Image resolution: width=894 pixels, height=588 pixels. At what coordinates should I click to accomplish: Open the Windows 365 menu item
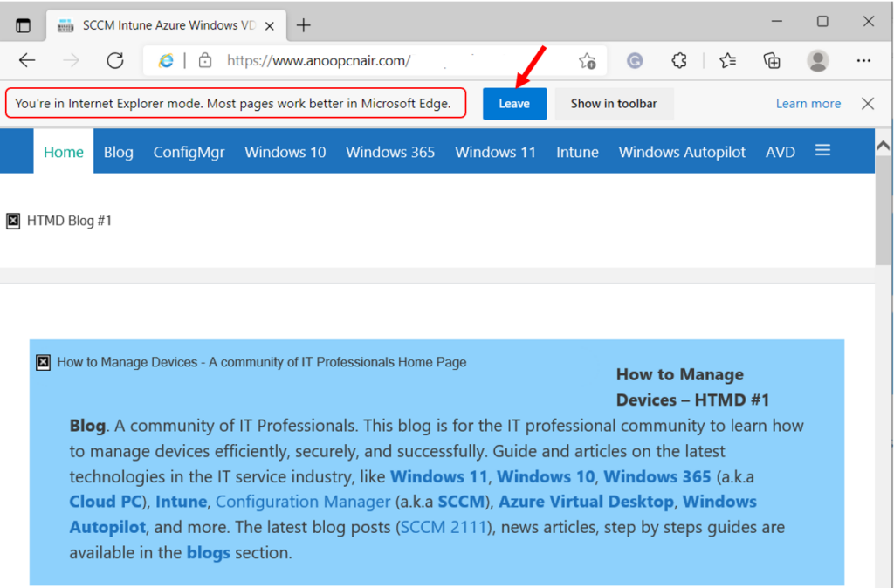click(390, 152)
